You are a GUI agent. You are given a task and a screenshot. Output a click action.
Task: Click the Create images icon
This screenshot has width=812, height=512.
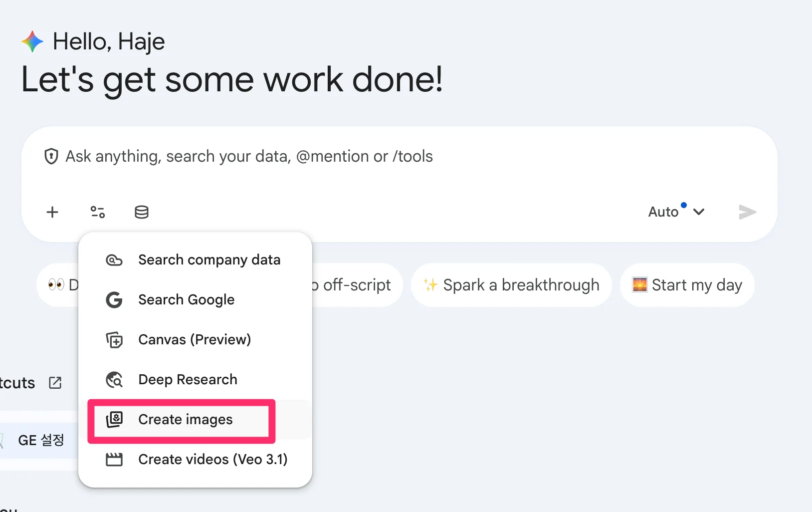tap(114, 420)
